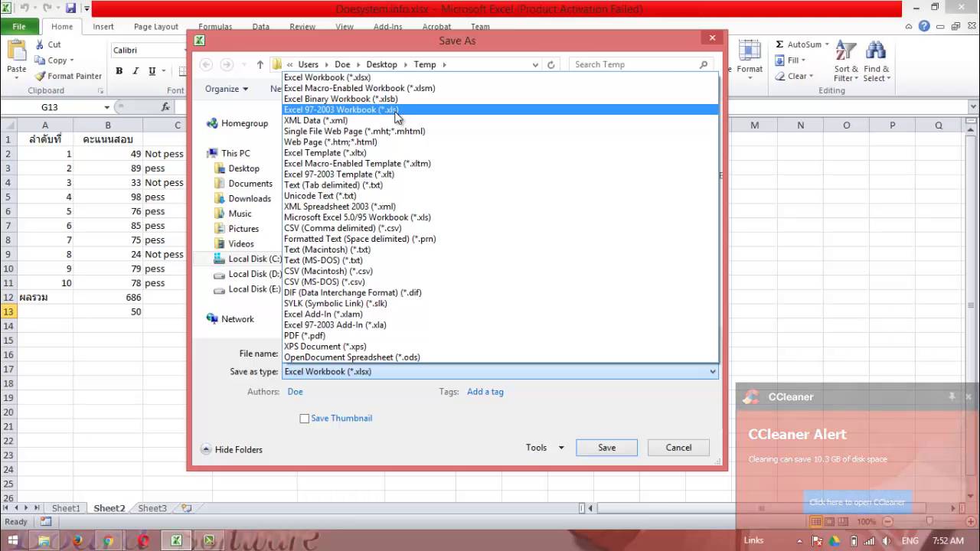Click the Clear eraser icon
980x551 pixels.
[779, 76]
